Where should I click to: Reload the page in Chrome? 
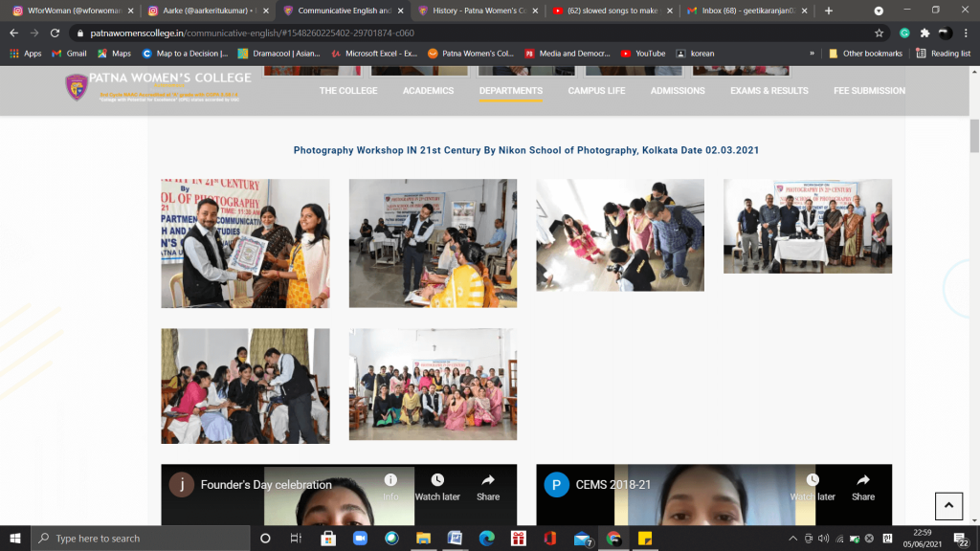tap(55, 33)
